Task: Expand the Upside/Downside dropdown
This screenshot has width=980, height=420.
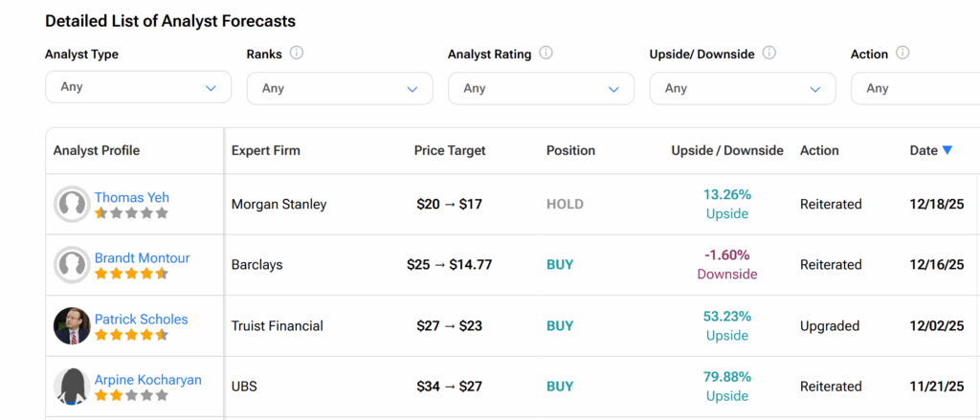Action: coord(742,88)
